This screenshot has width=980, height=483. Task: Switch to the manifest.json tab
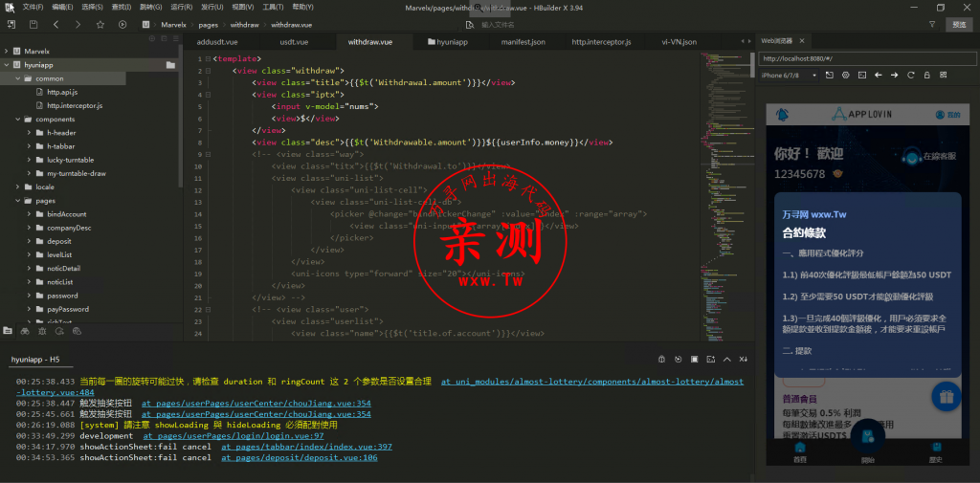click(523, 42)
